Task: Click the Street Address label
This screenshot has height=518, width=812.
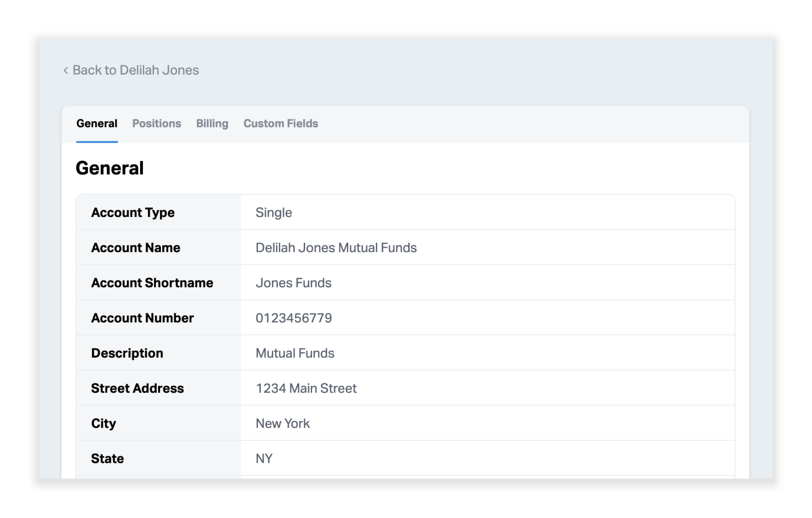Action: (137, 388)
